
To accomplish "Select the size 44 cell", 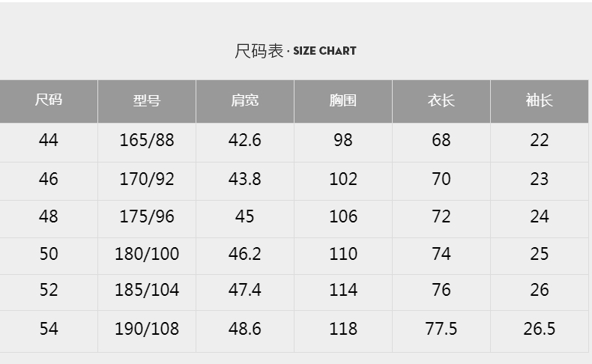I will coord(48,142).
